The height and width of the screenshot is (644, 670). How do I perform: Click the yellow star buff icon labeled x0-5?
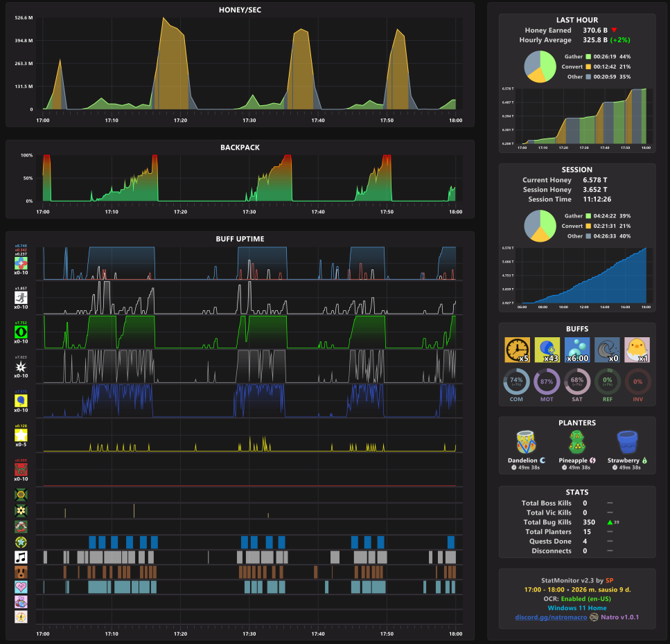(21, 435)
